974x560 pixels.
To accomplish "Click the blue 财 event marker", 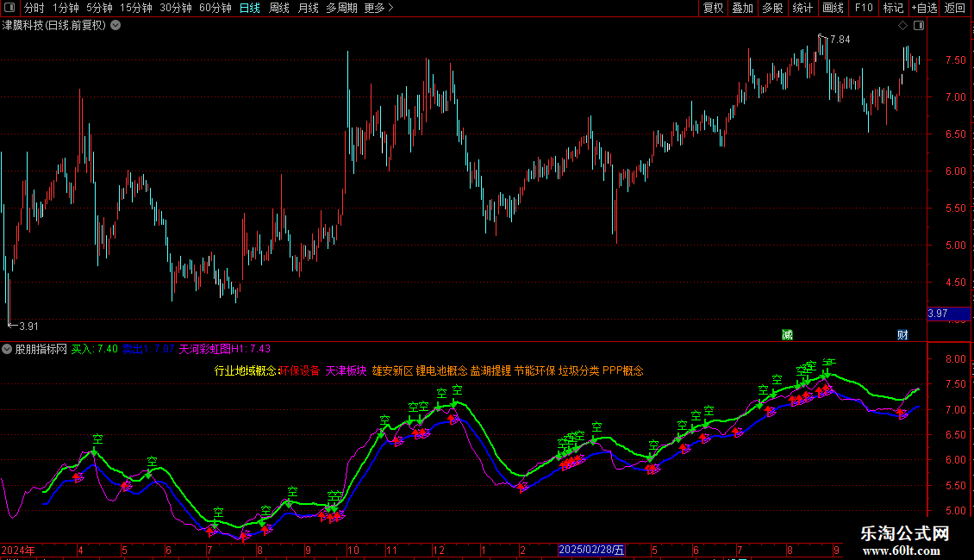I will pos(902,334).
